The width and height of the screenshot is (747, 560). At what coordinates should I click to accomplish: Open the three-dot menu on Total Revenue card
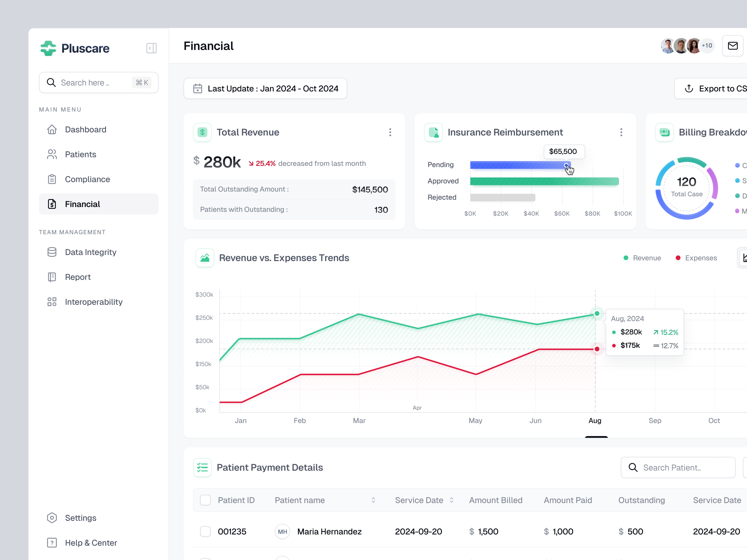(x=390, y=132)
